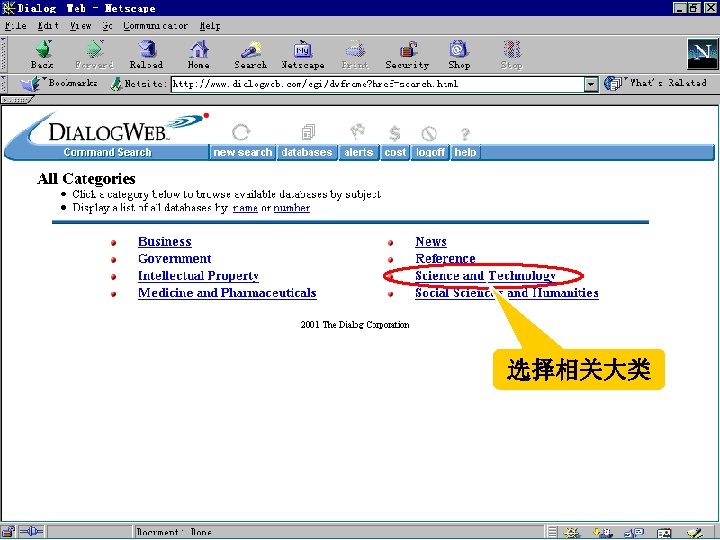Open the Go menu
720x540 pixels.
pos(107,26)
